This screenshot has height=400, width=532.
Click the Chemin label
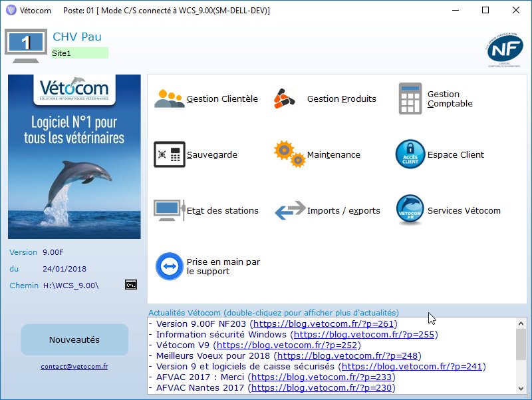24,286
